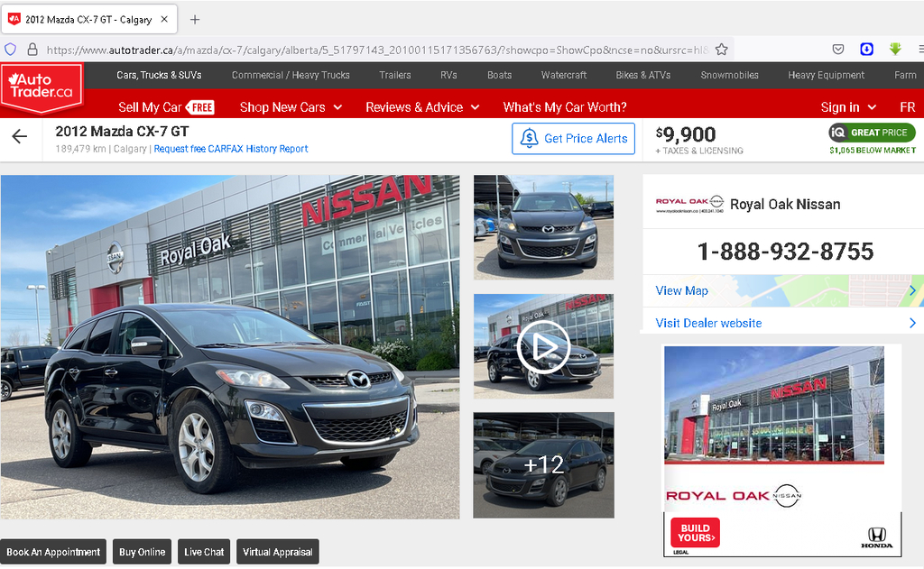Image resolution: width=924 pixels, height=569 pixels.
Task: Click the Royal Oak Nissan dealer name
Action: [x=785, y=205]
